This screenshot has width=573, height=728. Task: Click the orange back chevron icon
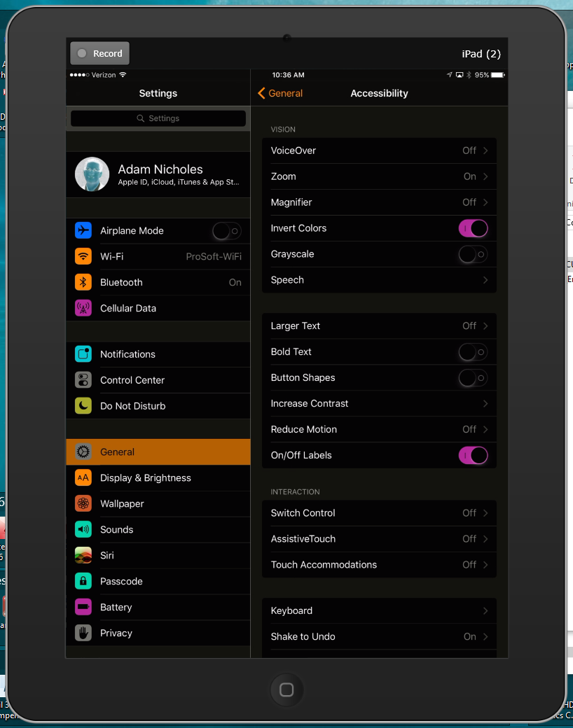[x=262, y=93]
